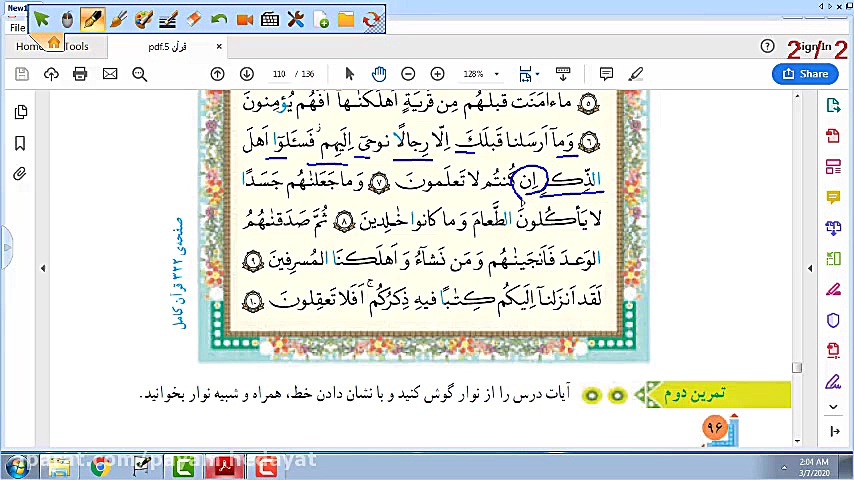
Task: Click the page number field showing 110
Action: coord(279,74)
